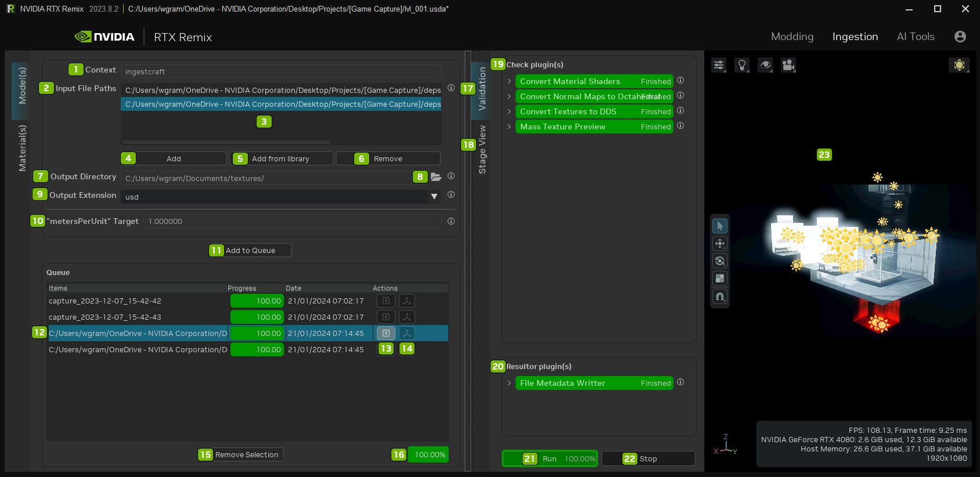This screenshot has width=980, height=477.
Task: Click the XYZ axis orientation gizmo
Action: 725,445
